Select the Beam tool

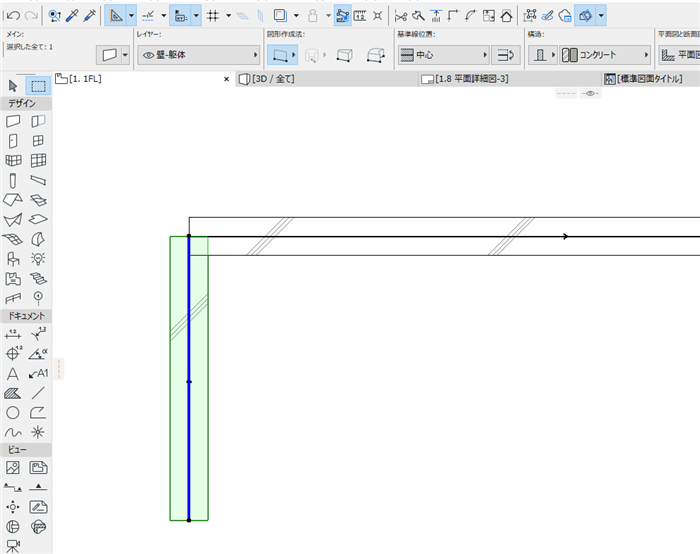pos(38,180)
